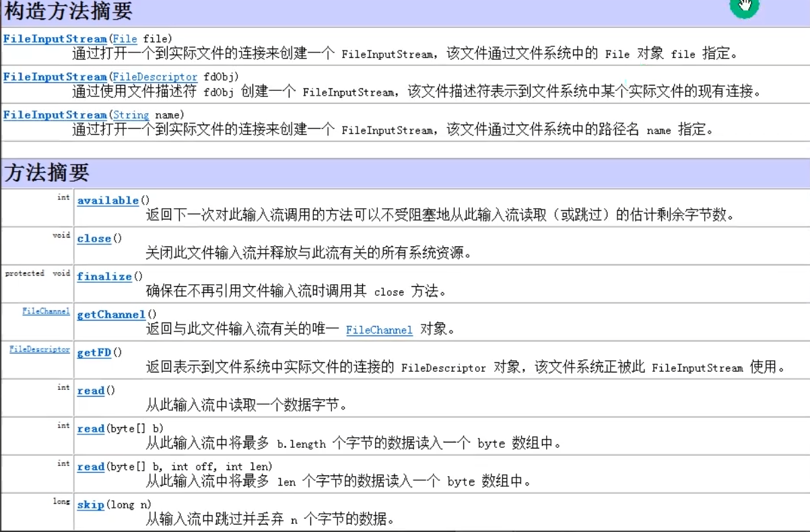Open the read(byte[] b) method documentation
810x532 pixels.
90,428
